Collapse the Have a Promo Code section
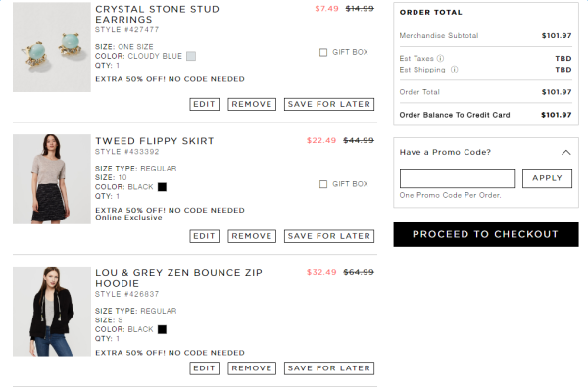 pos(565,152)
